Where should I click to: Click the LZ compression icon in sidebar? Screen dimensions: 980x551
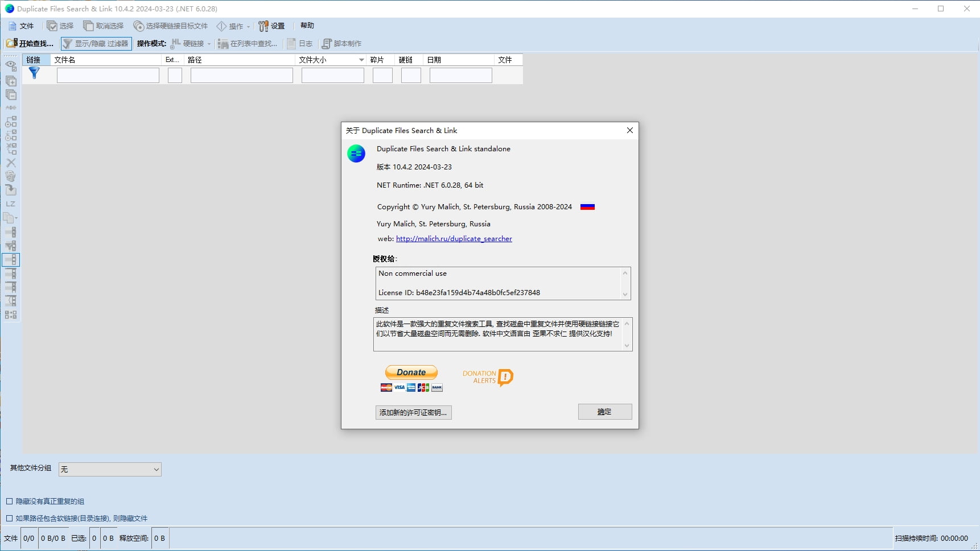coord(11,204)
